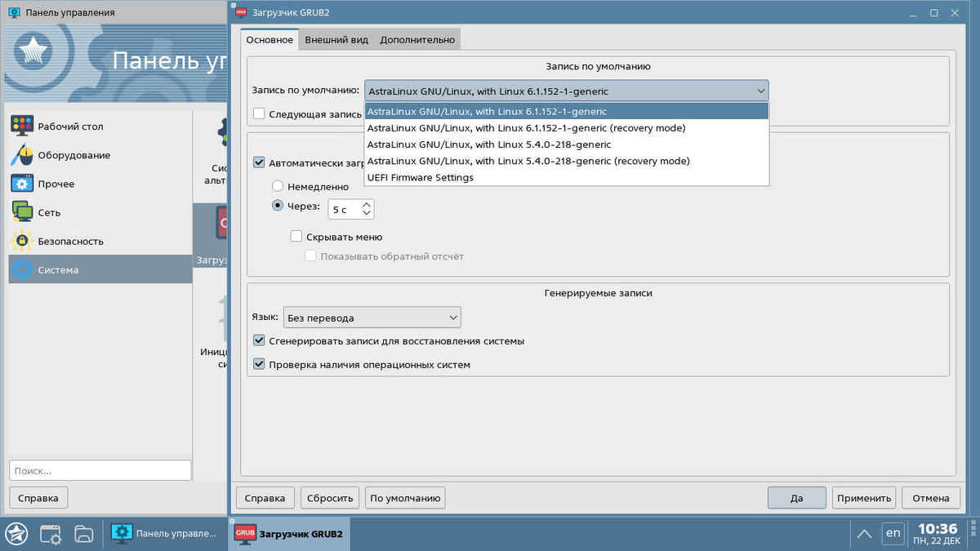Click the Рабочий стол icon in sidebar
The image size is (980, 551).
pyautogui.click(x=21, y=127)
